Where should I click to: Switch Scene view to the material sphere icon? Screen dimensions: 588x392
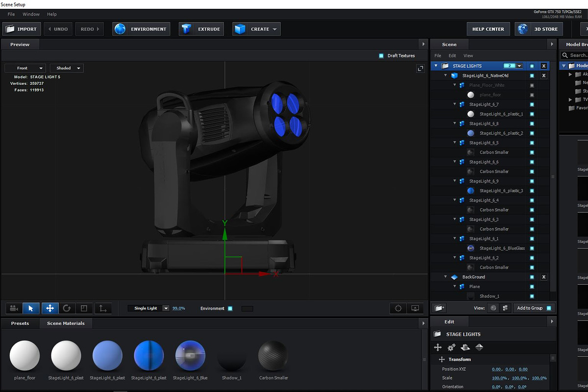tap(493, 308)
